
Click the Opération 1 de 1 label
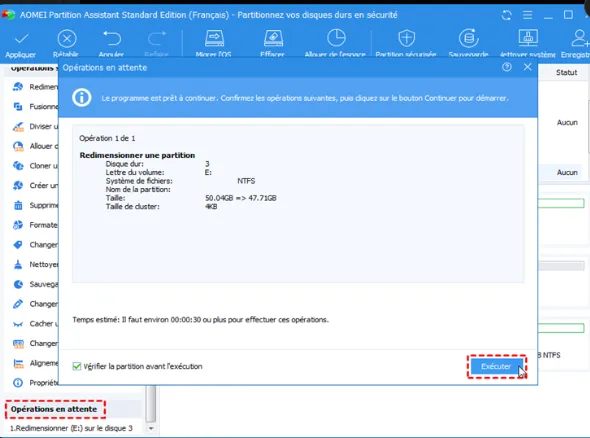point(107,138)
